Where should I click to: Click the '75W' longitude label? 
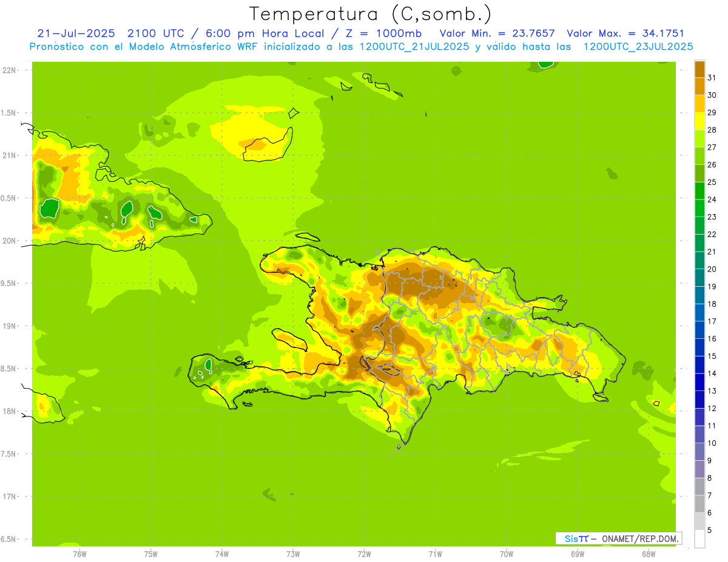(x=151, y=554)
